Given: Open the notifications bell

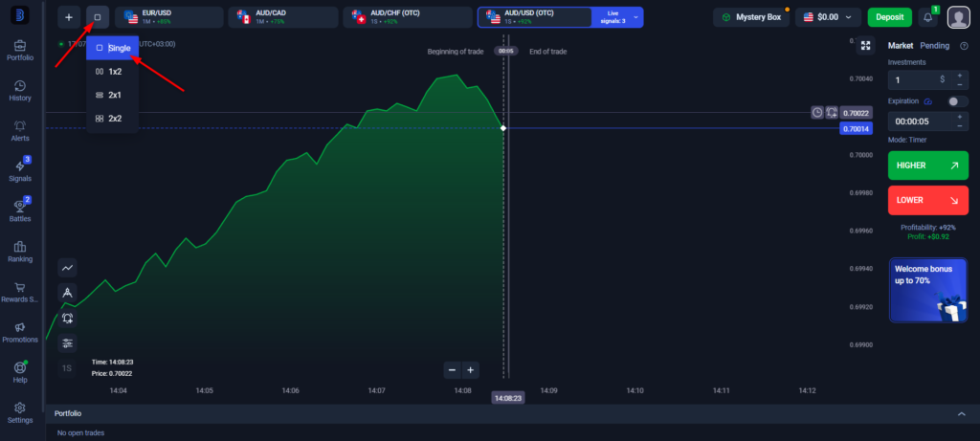Looking at the screenshot, I should point(928,17).
